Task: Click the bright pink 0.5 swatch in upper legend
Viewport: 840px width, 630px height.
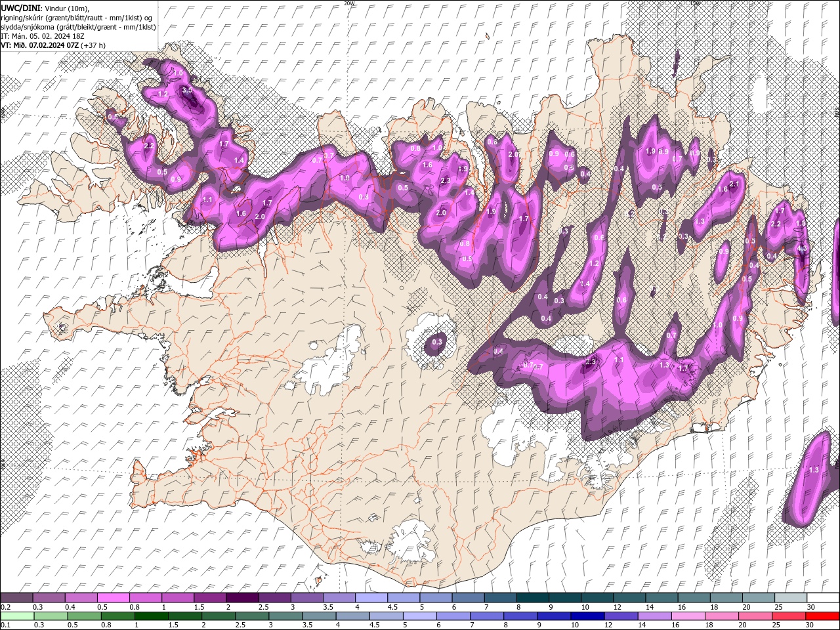Action: (113, 598)
